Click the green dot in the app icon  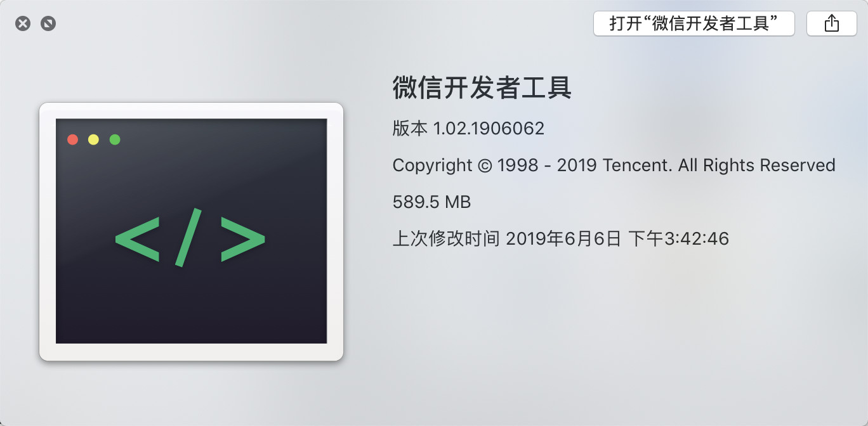click(x=115, y=139)
